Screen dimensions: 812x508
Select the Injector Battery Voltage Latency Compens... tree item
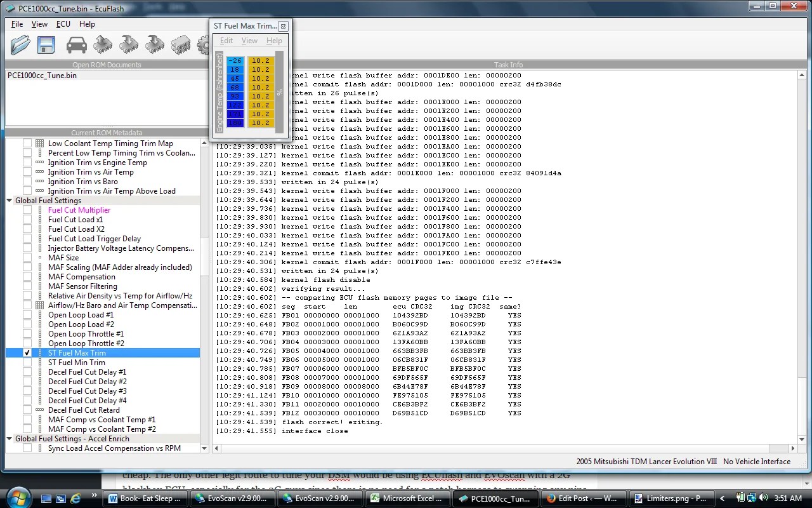121,248
